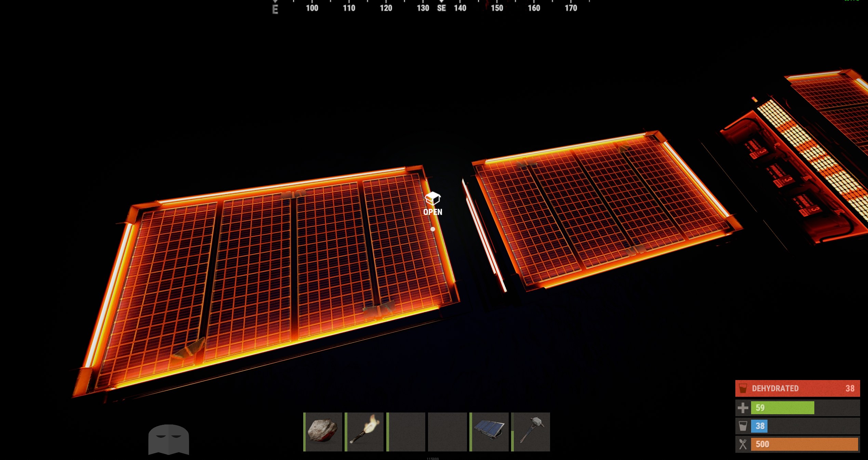This screenshot has width=868, height=460.
Task: Click the empty third hotbar slot
Action: (406, 432)
